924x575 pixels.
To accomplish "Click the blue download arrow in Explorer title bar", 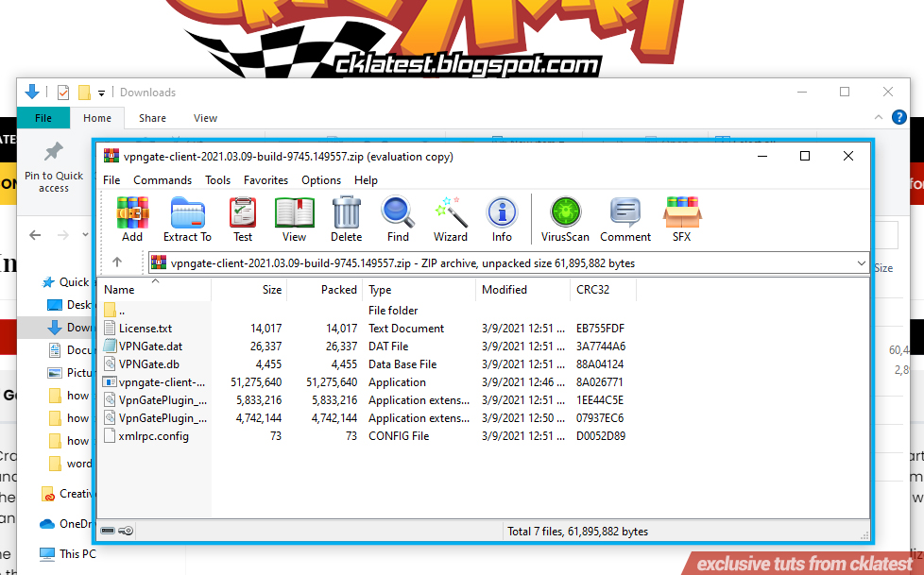I will tap(32, 92).
